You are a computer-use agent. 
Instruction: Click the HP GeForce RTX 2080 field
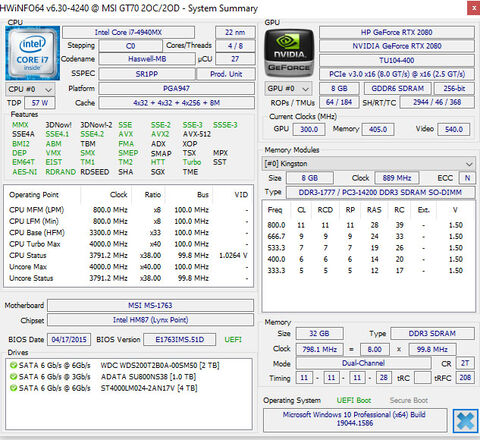(397, 32)
